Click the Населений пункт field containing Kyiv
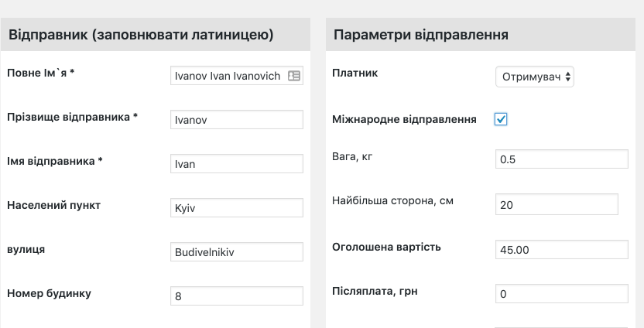644x328 pixels. (237, 208)
